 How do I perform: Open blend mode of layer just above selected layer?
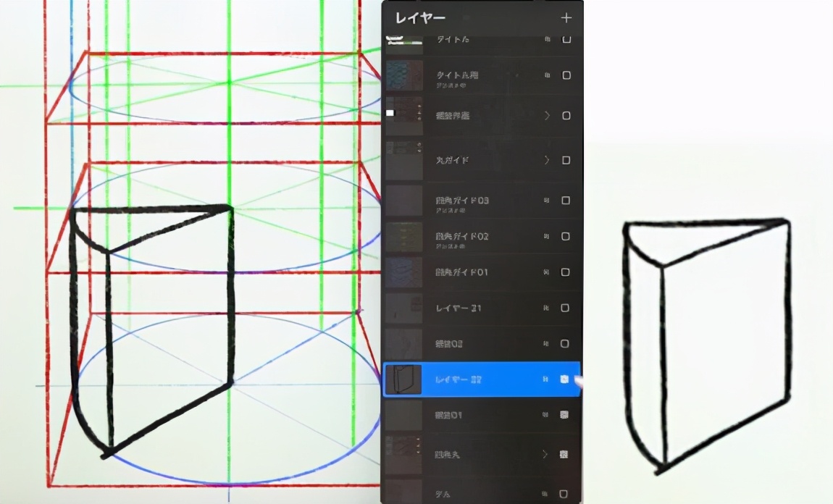(x=547, y=344)
